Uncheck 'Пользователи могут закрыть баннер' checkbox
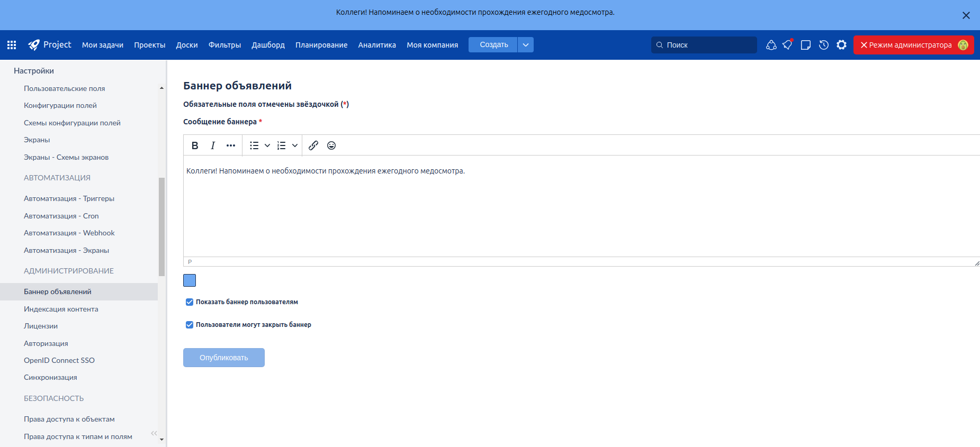The width and height of the screenshot is (980, 447). [190, 325]
